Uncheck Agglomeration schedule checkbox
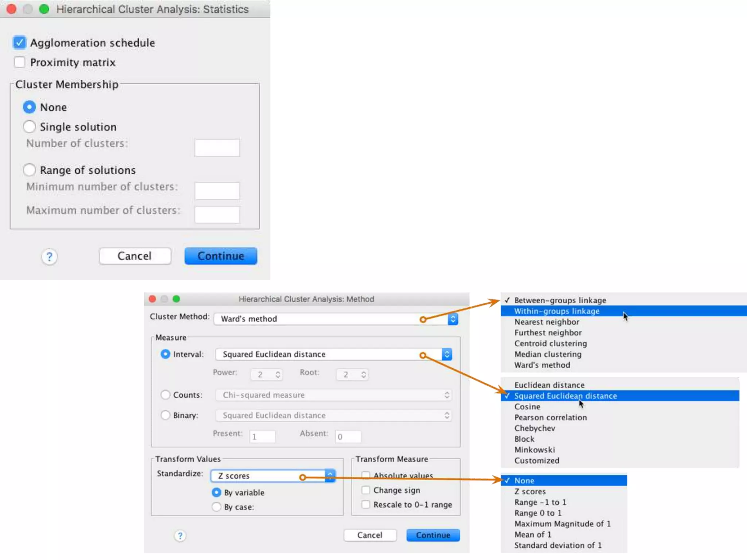 tap(19, 43)
